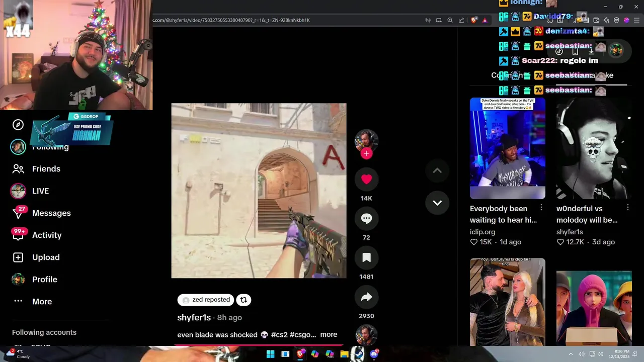644x362 pixels.
Task: Bookmark the video to favorites
Action: [366, 257]
